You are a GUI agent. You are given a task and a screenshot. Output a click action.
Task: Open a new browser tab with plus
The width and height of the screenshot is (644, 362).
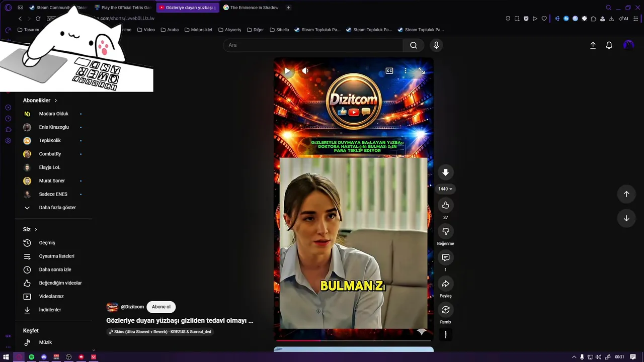[288, 8]
